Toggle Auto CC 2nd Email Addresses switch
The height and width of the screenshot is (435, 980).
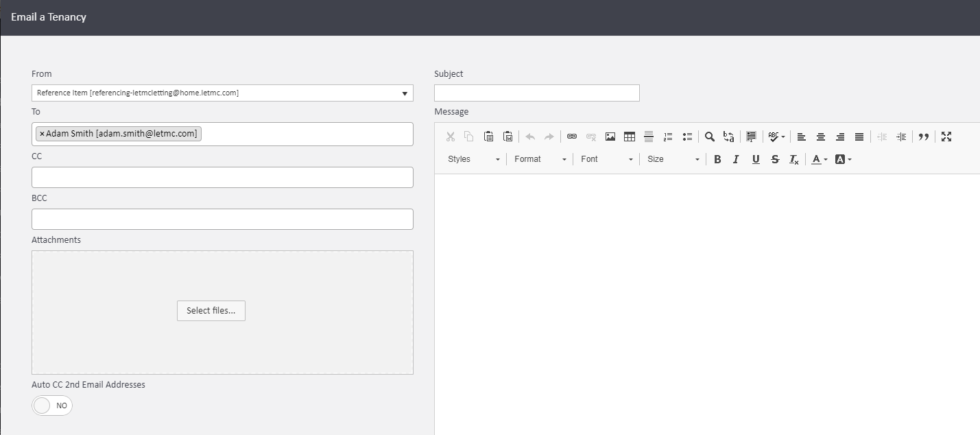coord(52,405)
